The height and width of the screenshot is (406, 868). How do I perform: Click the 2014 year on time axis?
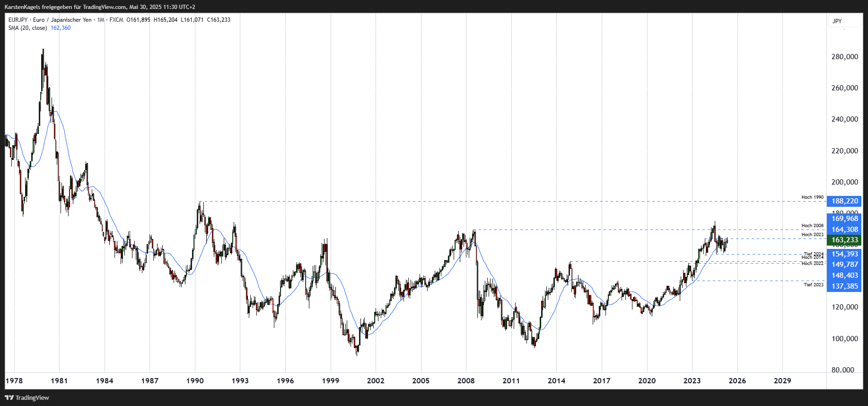click(556, 381)
